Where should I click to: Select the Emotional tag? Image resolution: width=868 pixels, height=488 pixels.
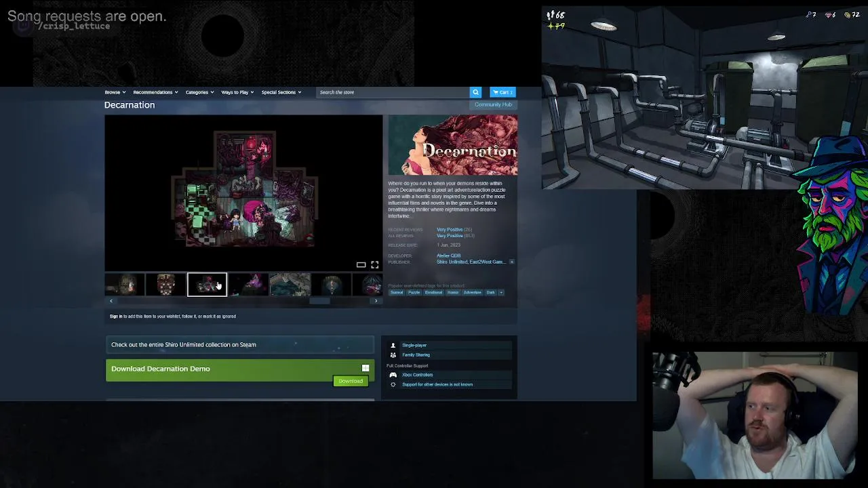pos(433,292)
